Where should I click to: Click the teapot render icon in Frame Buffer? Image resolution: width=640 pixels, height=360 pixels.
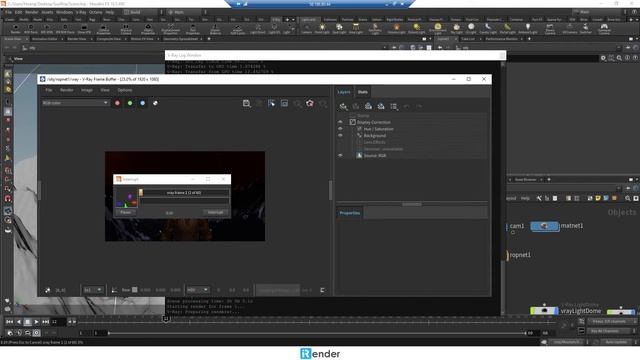310,104
